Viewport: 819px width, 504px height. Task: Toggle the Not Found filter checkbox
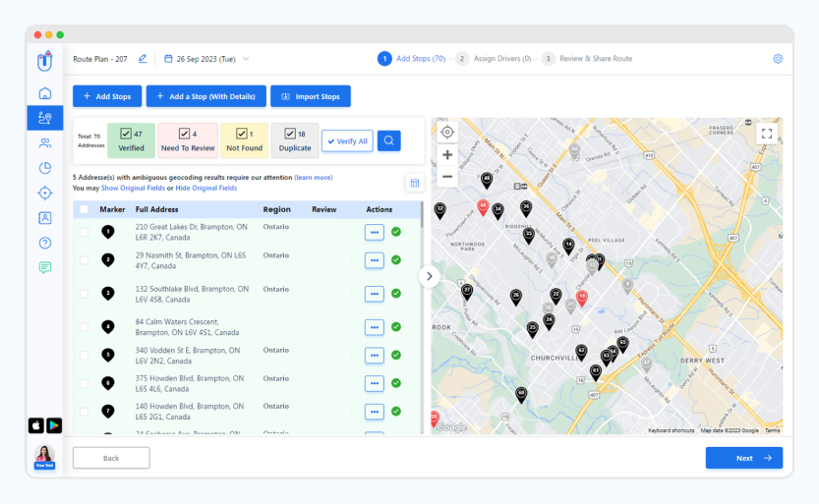(242, 134)
